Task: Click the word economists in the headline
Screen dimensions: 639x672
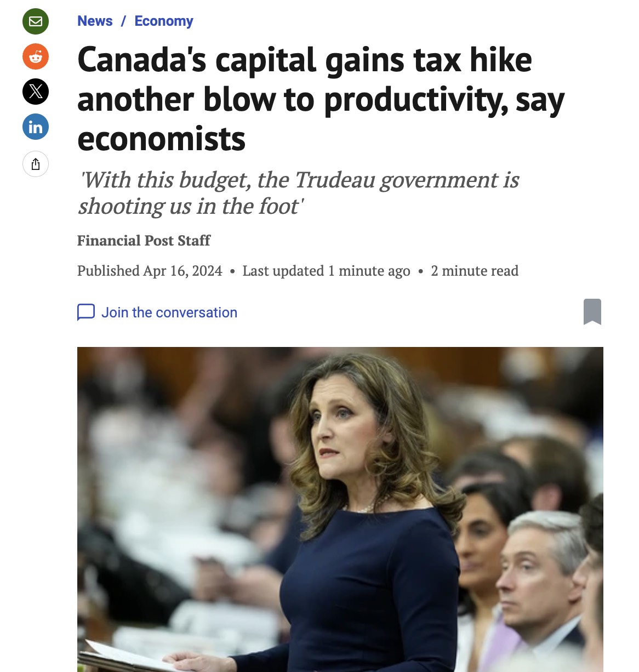Action: (161, 139)
